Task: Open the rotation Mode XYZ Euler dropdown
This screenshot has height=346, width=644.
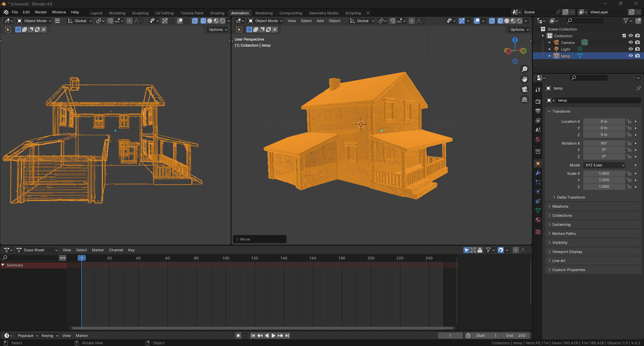Action: [604, 165]
